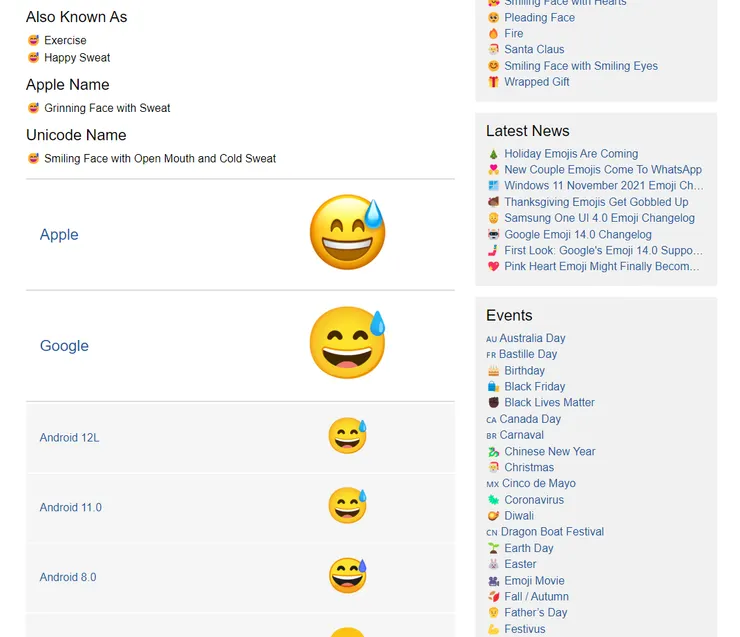Click the flexed arm icon beside Festivus

coord(493,629)
